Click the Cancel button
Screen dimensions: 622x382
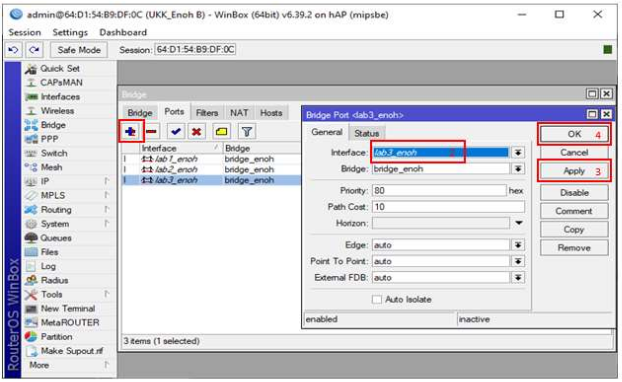[574, 153]
